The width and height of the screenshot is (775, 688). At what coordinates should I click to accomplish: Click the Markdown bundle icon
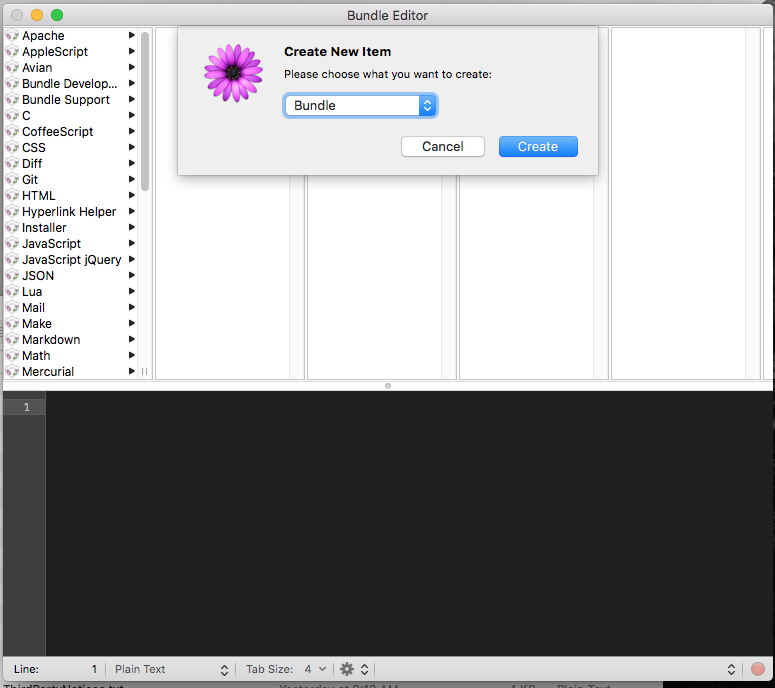[x=12, y=340]
